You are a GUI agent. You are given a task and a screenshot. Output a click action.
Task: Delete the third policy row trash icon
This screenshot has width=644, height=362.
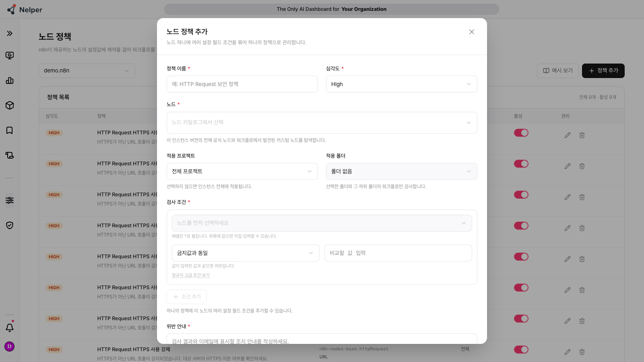[582, 197]
